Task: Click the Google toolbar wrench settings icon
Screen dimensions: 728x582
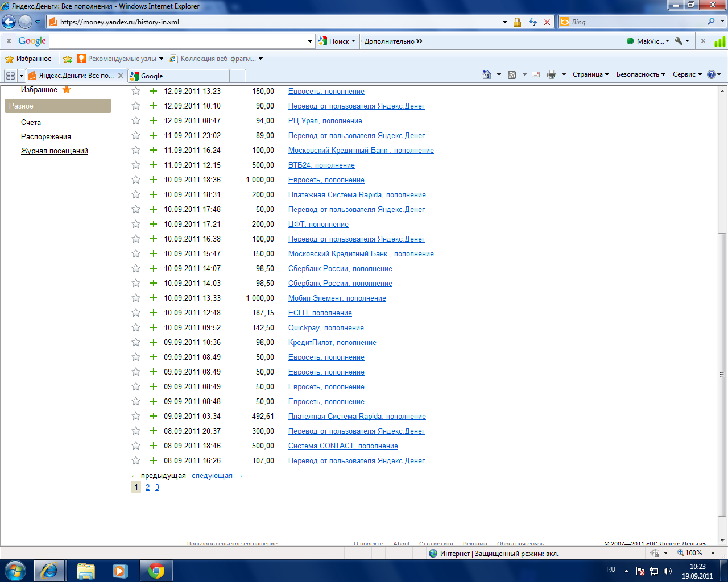Action: tap(678, 41)
